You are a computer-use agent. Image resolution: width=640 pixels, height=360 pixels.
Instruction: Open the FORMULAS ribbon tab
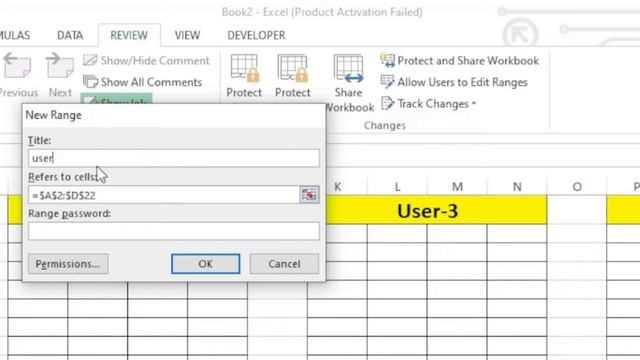coord(15,36)
